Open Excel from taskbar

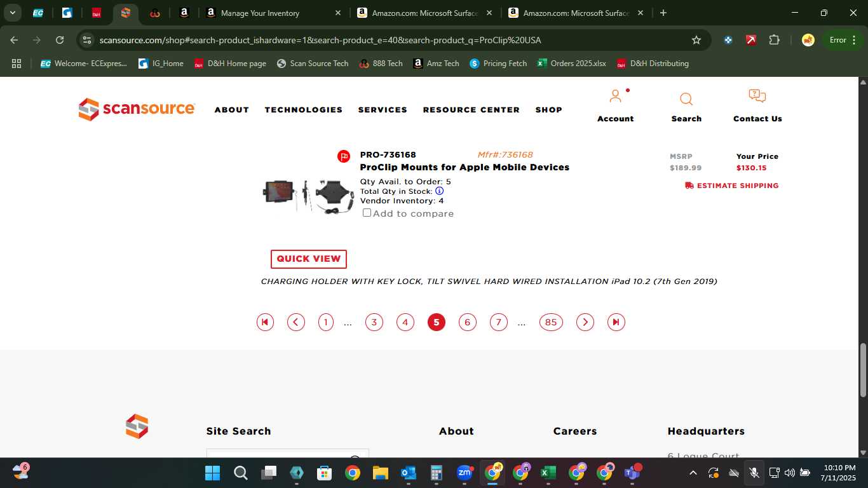548,473
